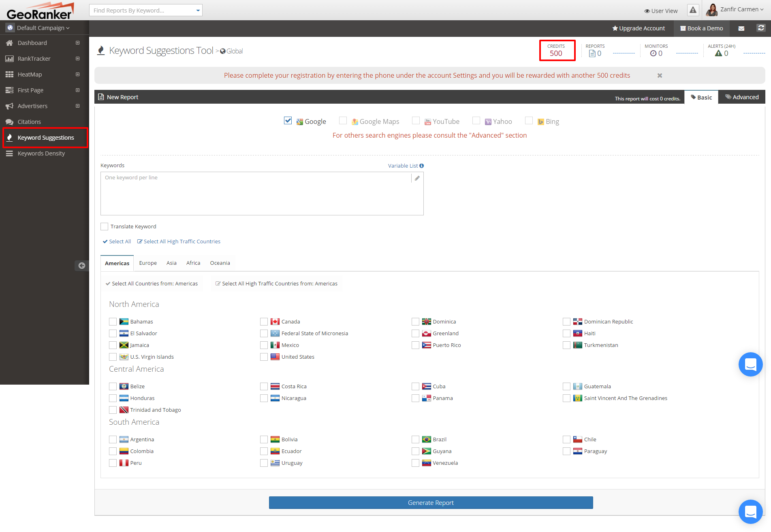Expand the First Page sidebar section
771x532 pixels.
(x=77, y=90)
